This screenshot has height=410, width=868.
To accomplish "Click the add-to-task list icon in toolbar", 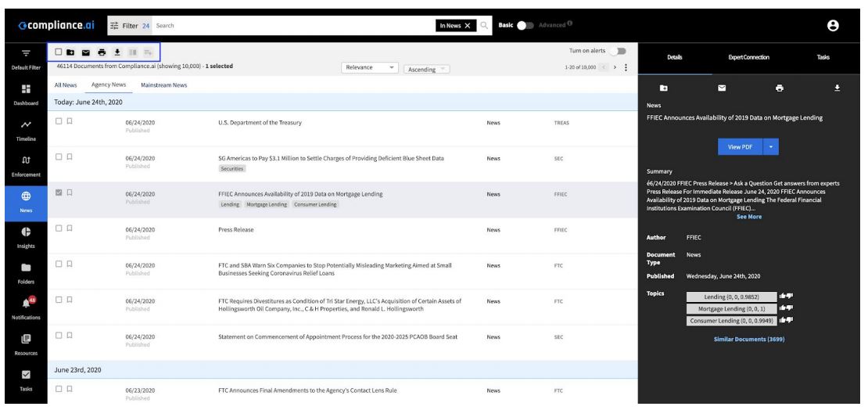I will (x=148, y=52).
